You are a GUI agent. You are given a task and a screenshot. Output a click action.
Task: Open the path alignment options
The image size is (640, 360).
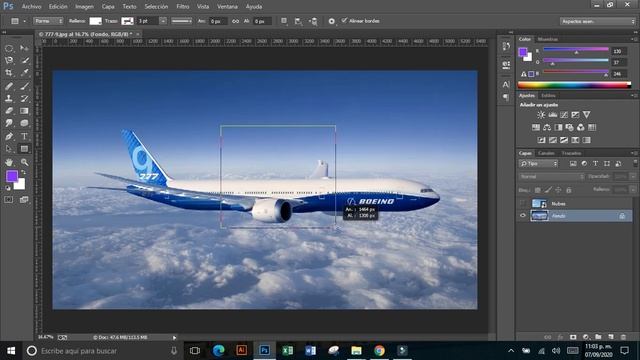click(x=298, y=21)
